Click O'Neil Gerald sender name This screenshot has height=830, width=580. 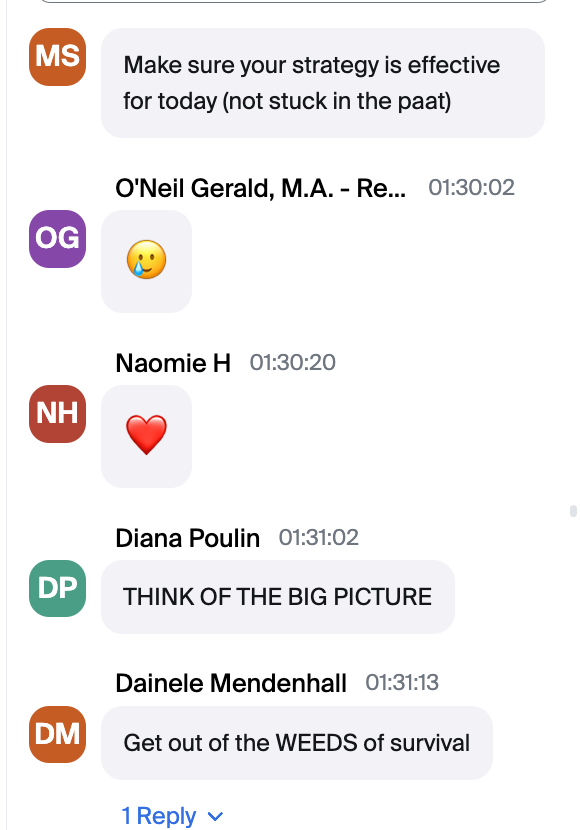point(260,188)
